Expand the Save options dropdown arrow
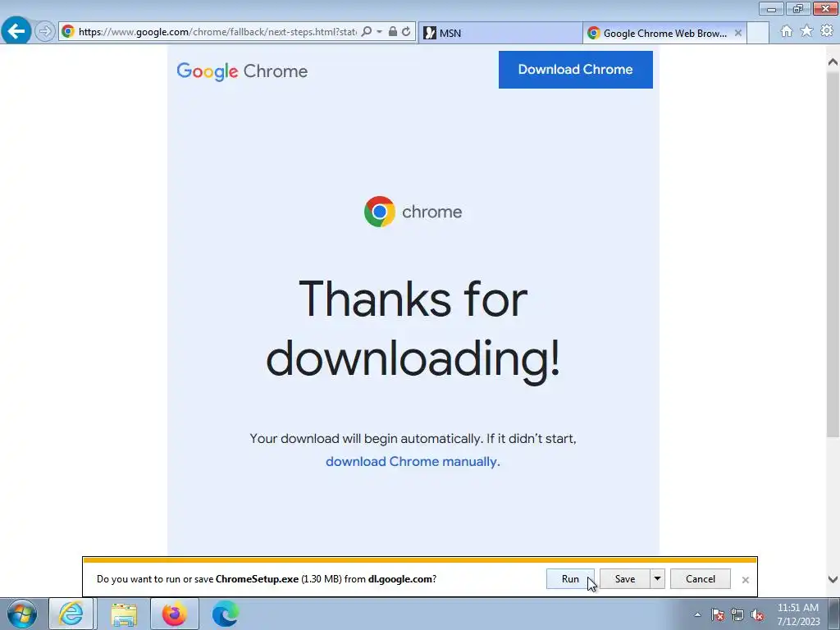This screenshot has width=840, height=630. point(657,579)
